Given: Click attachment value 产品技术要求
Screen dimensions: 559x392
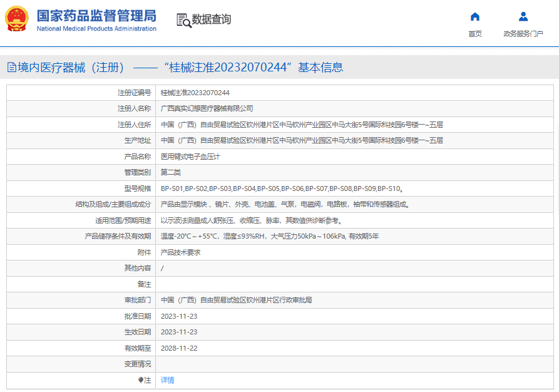Looking at the screenshot, I should click(180, 252).
